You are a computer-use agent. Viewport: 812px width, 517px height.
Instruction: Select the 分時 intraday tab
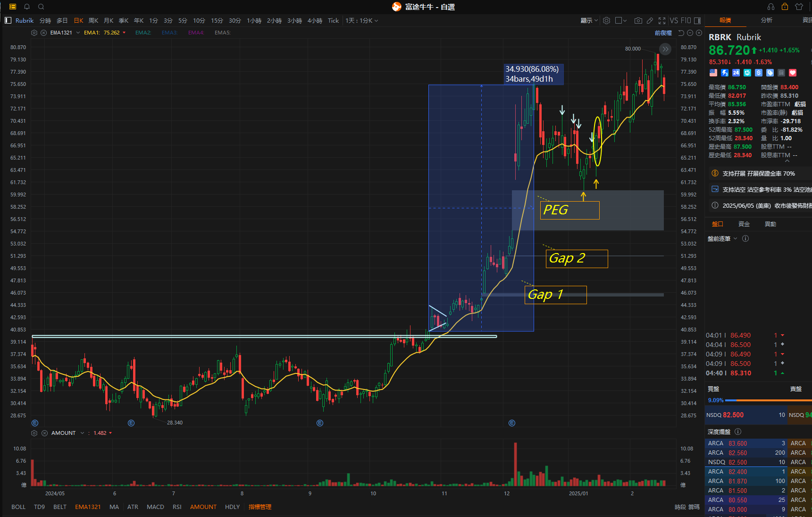point(45,20)
